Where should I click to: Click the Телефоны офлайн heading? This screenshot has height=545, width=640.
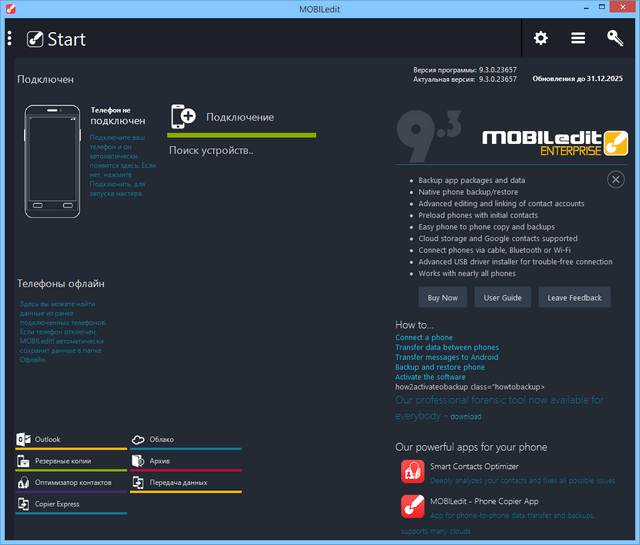61,284
